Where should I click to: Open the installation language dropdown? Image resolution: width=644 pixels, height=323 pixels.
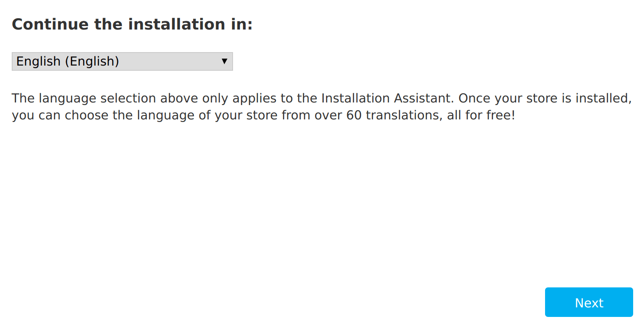click(x=122, y=61)
